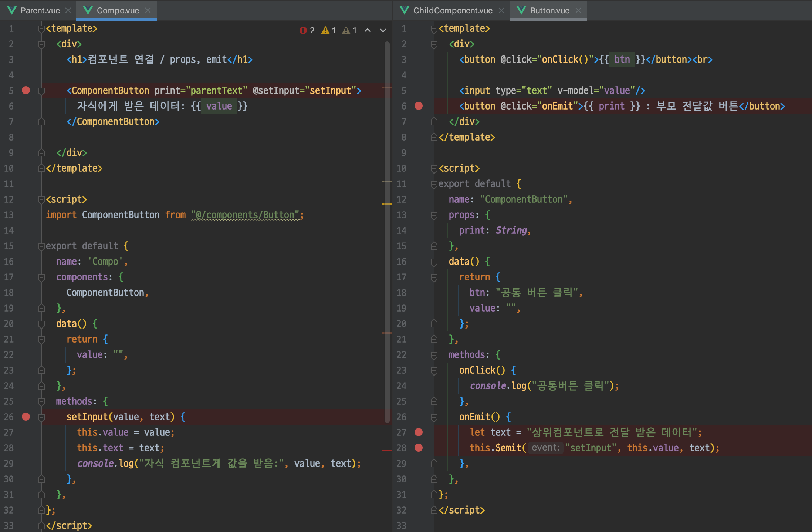Fold the data() function in Button.vue

[x=434, y=262]
